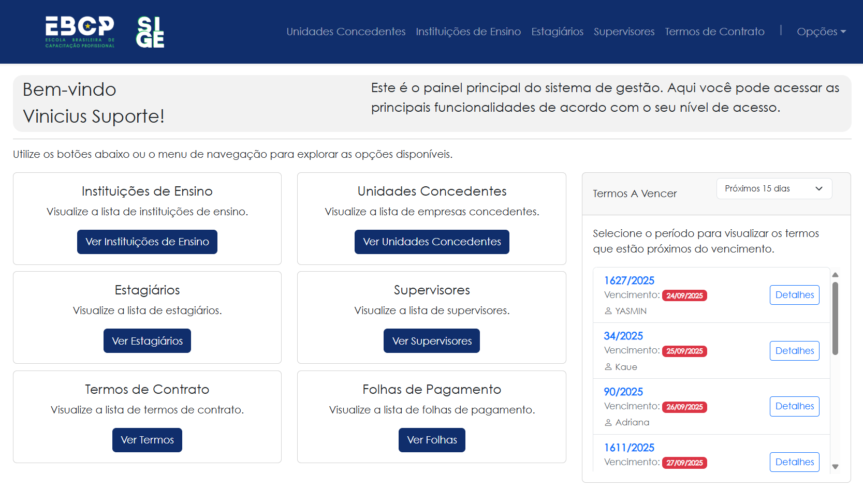View Detalhes for term 1627/2025
863x504 pixels.
[x=794, y=295]
